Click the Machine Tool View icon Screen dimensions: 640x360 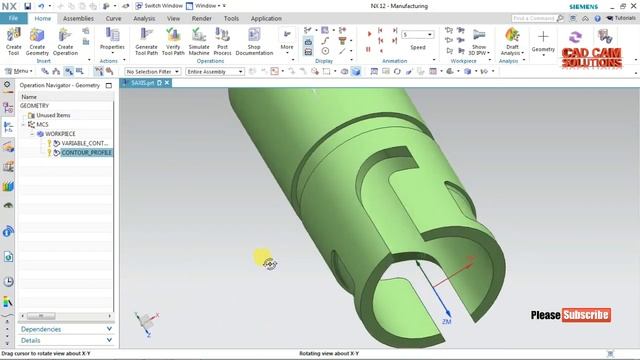[x=56, y=71]
